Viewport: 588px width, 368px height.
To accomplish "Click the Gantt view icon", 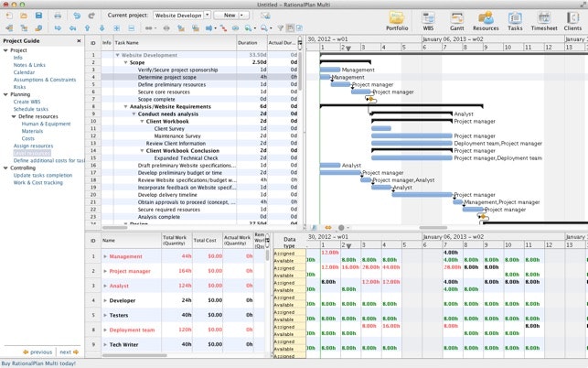I will click(456, 21).
